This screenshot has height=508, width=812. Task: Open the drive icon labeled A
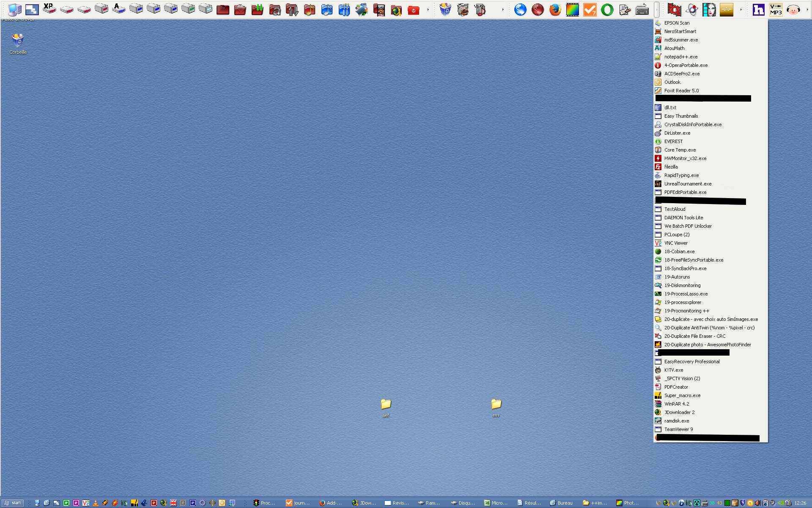click(119, 9)
